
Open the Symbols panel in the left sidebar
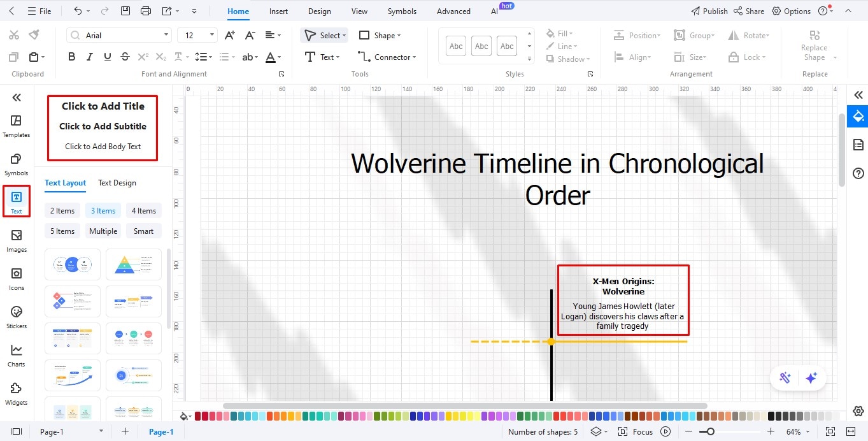pyautogui.click(x=17, y=164)
